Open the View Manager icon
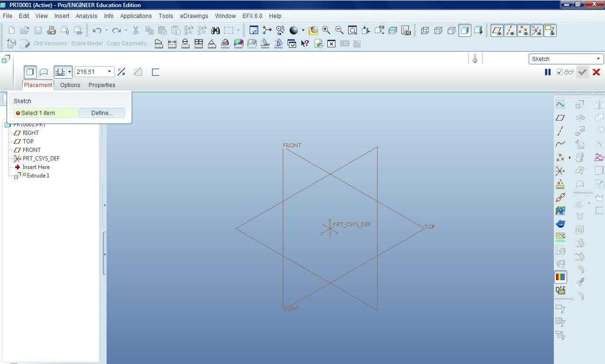605x364 pixels. tap(406, 30)
